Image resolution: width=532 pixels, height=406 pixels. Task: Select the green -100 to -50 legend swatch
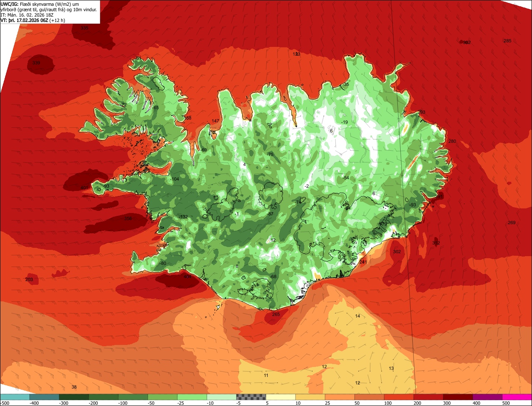(x=133, y=397)
